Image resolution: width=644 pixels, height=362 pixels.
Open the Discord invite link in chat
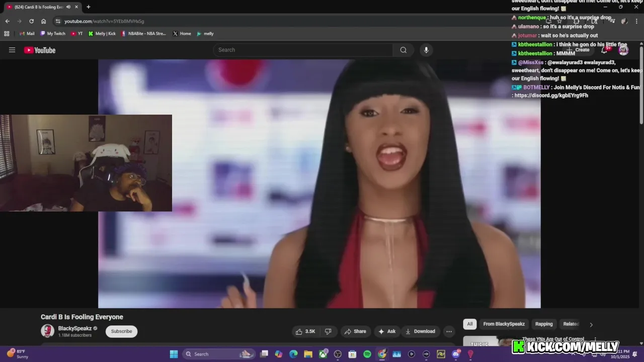pos(551,96)
